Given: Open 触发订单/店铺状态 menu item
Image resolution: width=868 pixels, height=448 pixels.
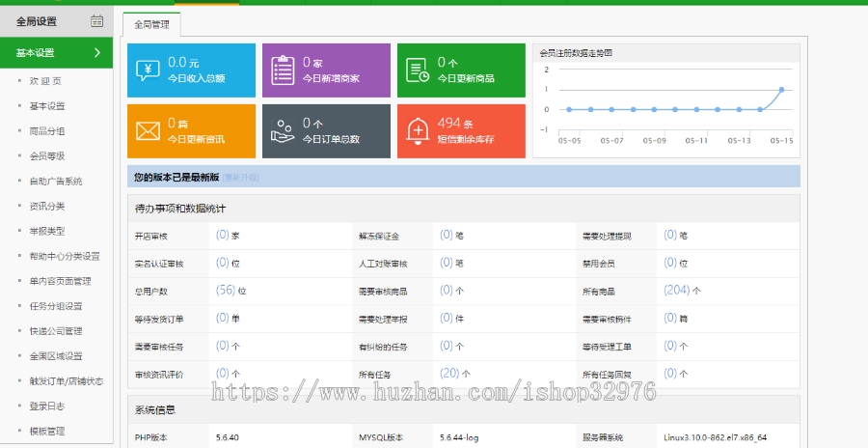Looking at the screenshot, I should (x=67, y=381).
